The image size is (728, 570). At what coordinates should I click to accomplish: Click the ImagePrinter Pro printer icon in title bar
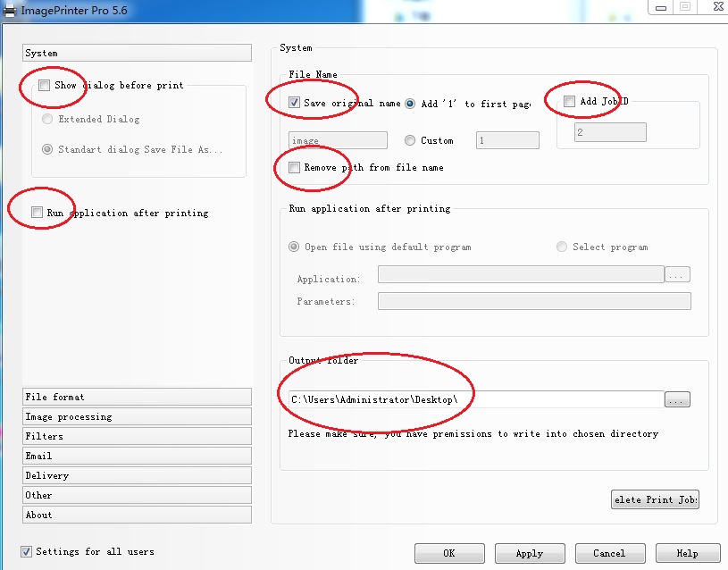click(x=9, y=10)
